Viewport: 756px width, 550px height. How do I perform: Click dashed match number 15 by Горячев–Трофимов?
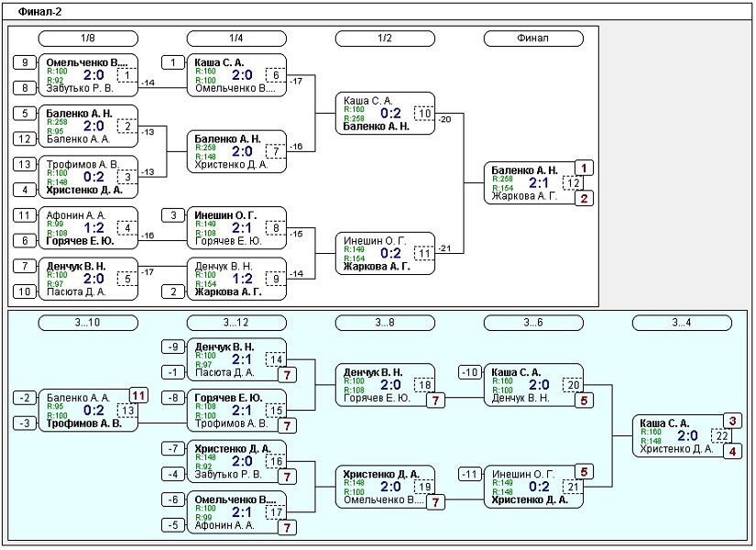click(276, 411)
